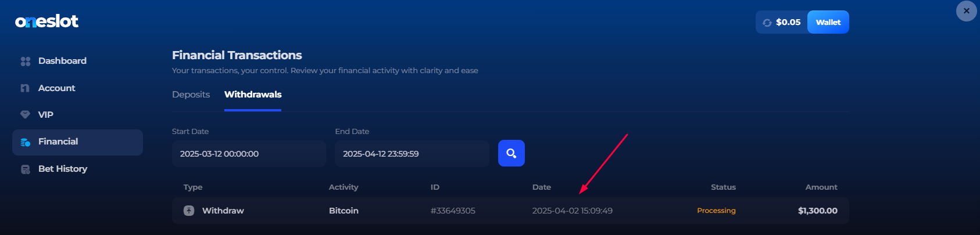Click the Start Date label
This screenshot has width=980, height=235.
190,132
